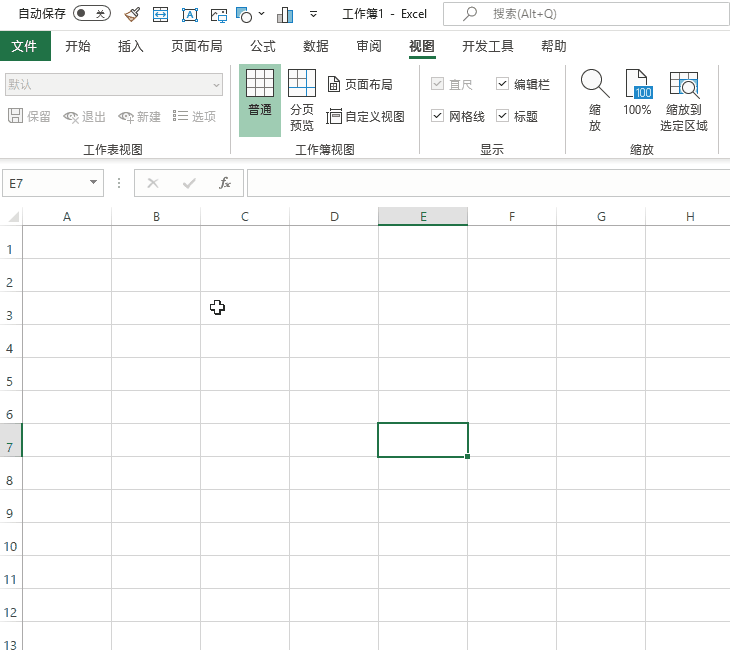Select column H header

(x=688, y=217)
